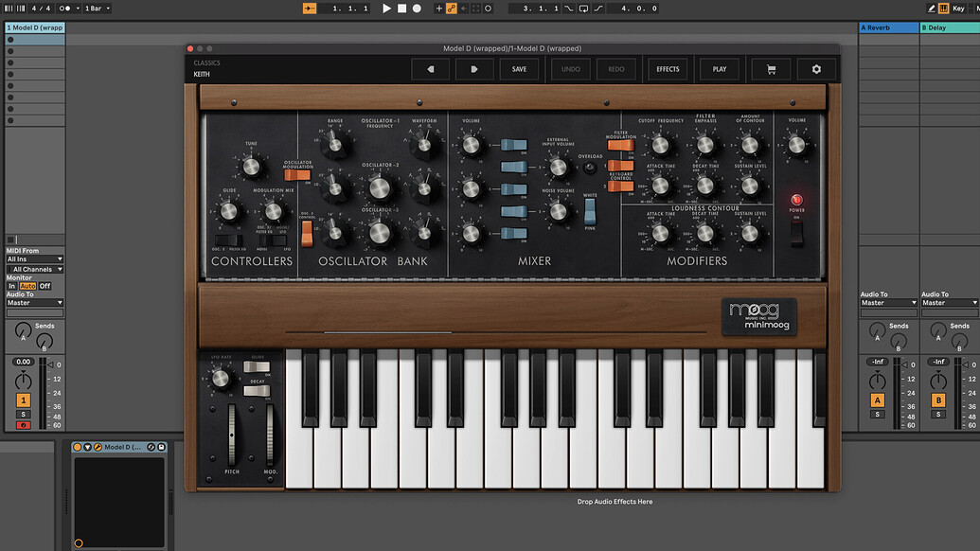Open the MIDI From All Ins dropdown
Image resolution: width=980 pixels, height=551 pixels.
[x=35, y=259]
